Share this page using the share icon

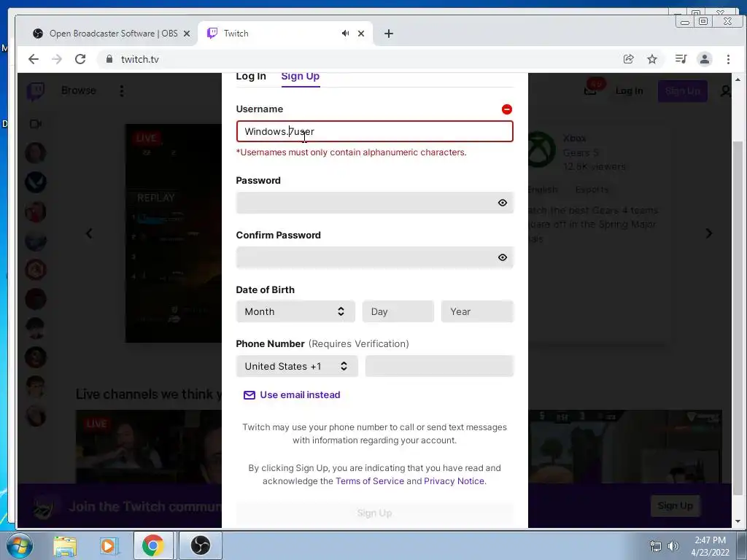(x=628, y=59)
